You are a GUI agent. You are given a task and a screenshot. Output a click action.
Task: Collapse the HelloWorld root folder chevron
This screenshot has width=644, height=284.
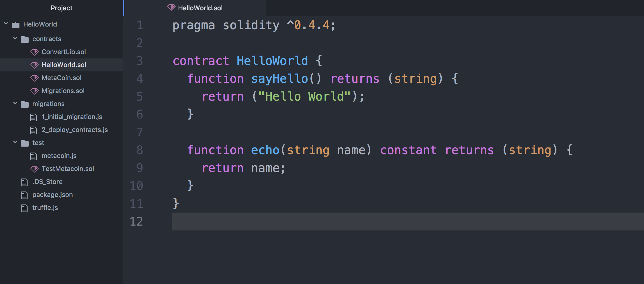point(6,24)
